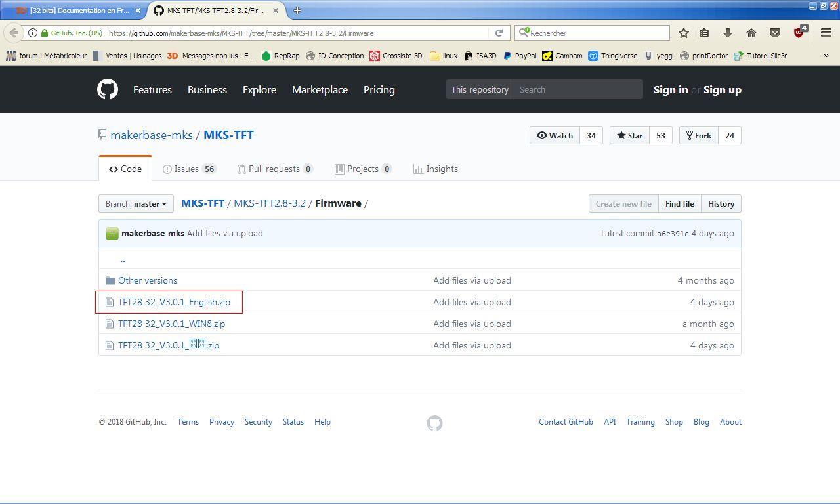
Task: Click Business in GitHub header
Action: [207, 89]
